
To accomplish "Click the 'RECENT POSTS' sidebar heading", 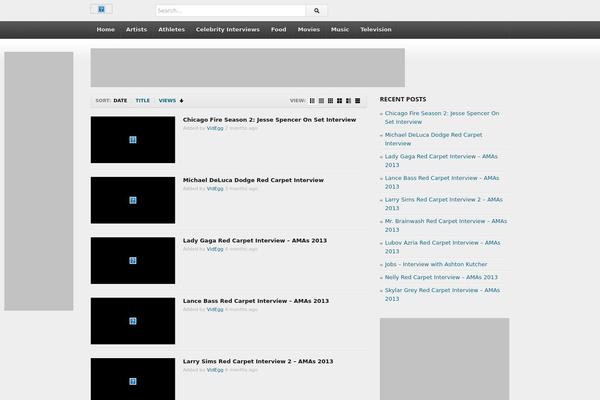I will [x=403, y=100].
